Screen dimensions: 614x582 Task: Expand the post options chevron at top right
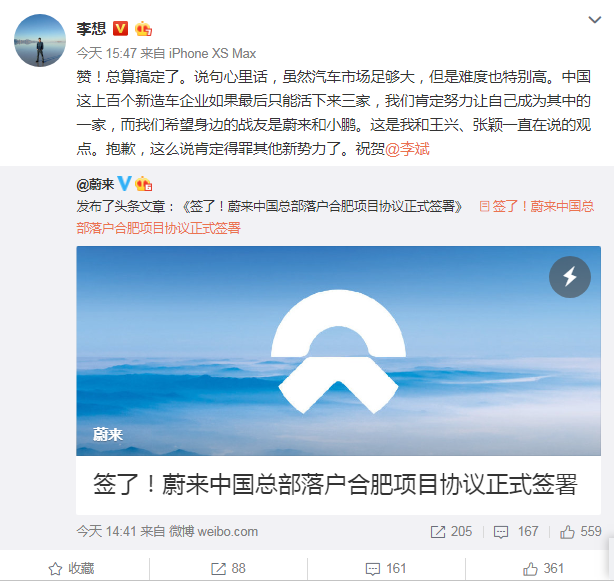coord(594,20)
